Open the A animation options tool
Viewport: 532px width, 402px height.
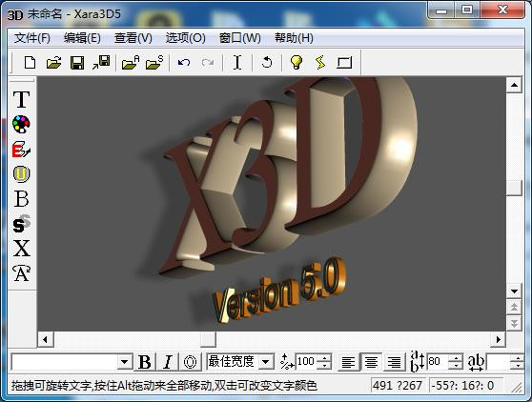(x=21, y=273)
